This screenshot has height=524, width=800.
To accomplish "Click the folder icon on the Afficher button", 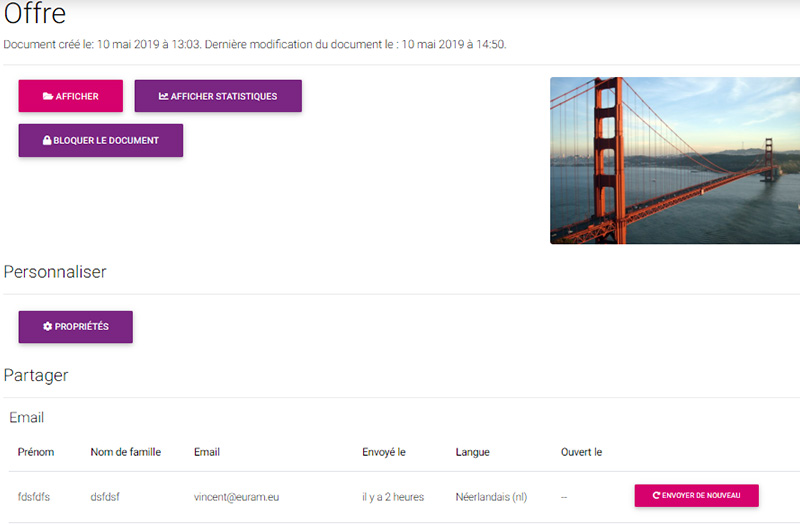I will point(47,97).
